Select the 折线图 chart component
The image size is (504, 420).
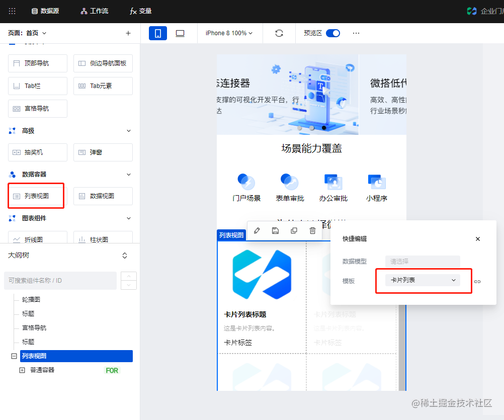38,237
